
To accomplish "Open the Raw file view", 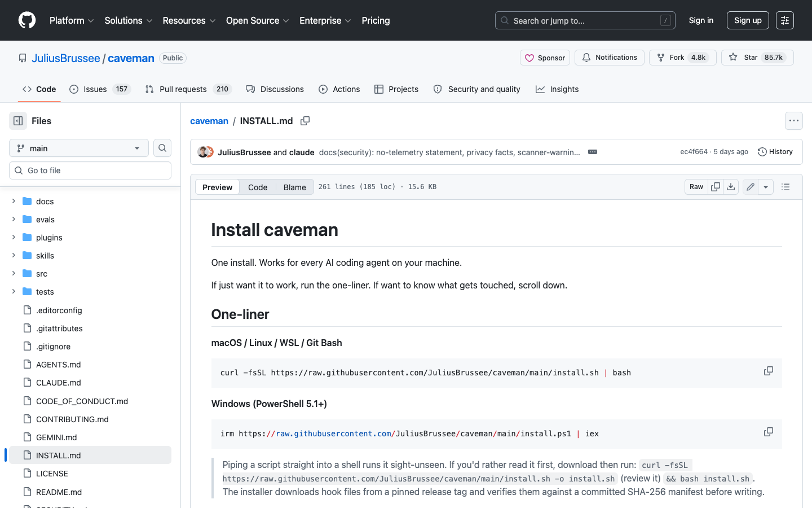I will click(x=696, y=187).
